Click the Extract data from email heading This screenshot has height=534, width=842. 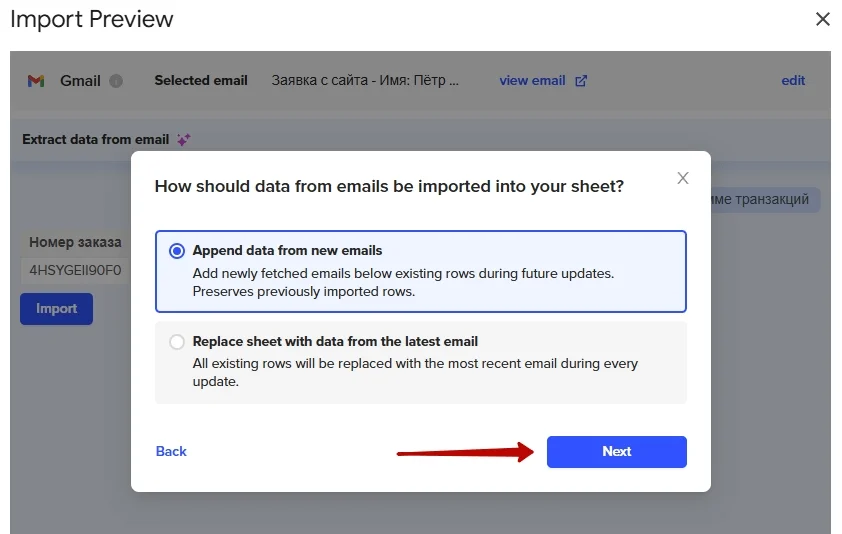click(96, 140)
